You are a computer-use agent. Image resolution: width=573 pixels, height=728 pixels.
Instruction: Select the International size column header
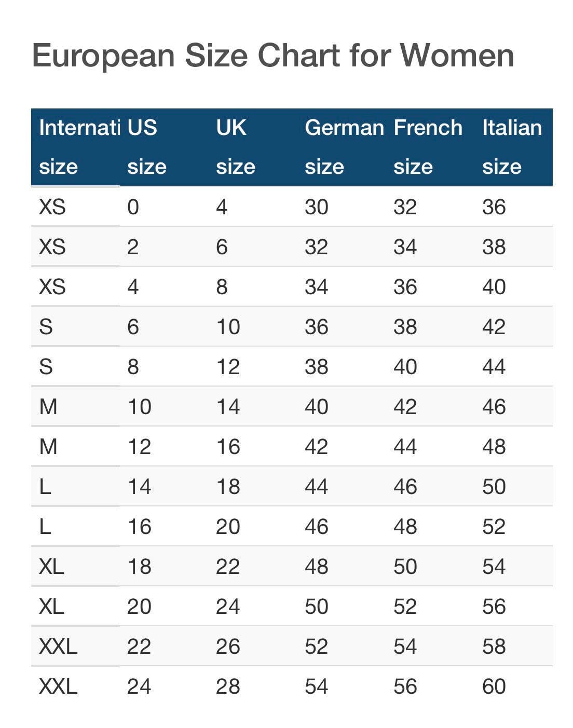pyautogui.click(x=78, y=147)
